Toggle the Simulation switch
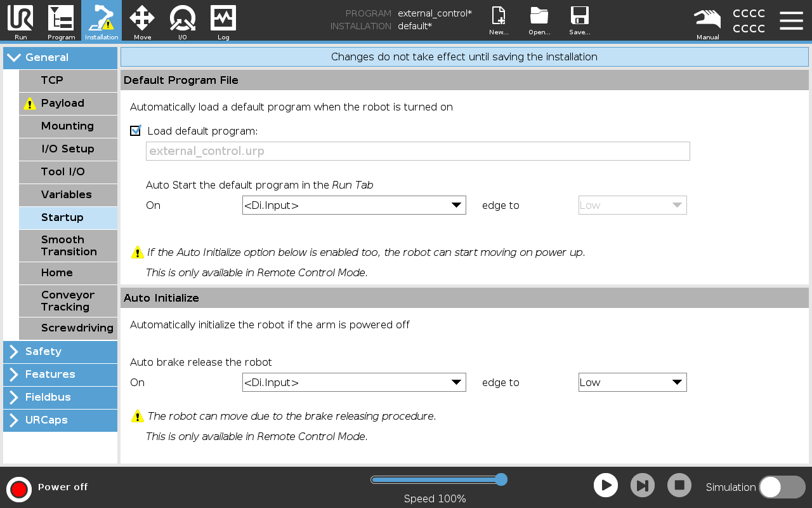The width and height of the screenshot is (812, 508). (782, 487)
